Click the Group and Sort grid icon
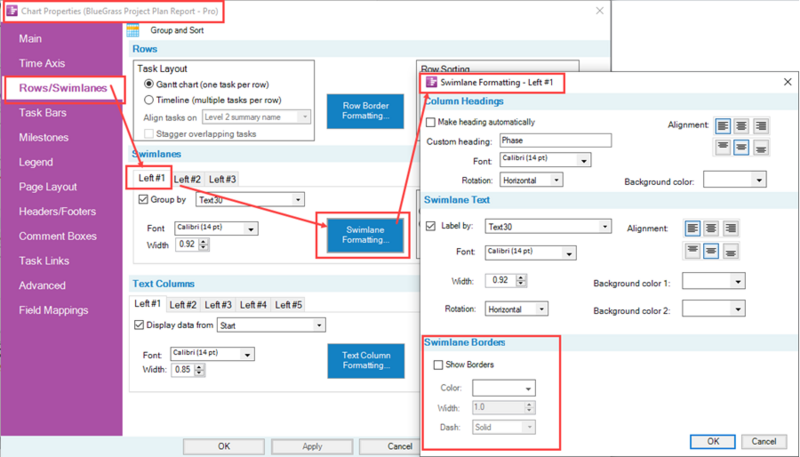800x457 pixels. (x=133, y=31)
